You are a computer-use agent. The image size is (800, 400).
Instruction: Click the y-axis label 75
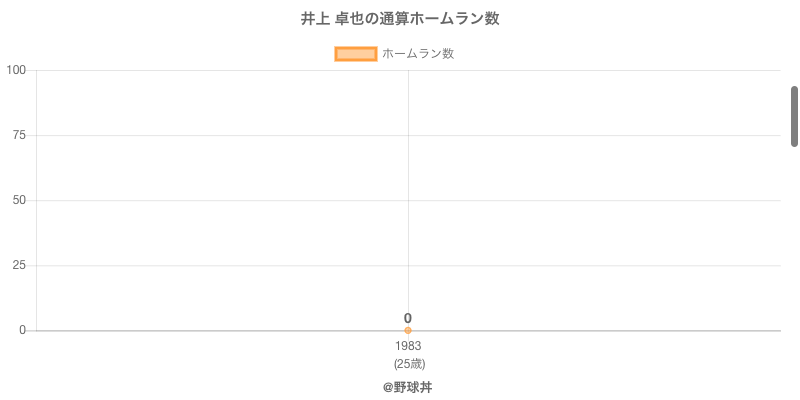[19, 135]
